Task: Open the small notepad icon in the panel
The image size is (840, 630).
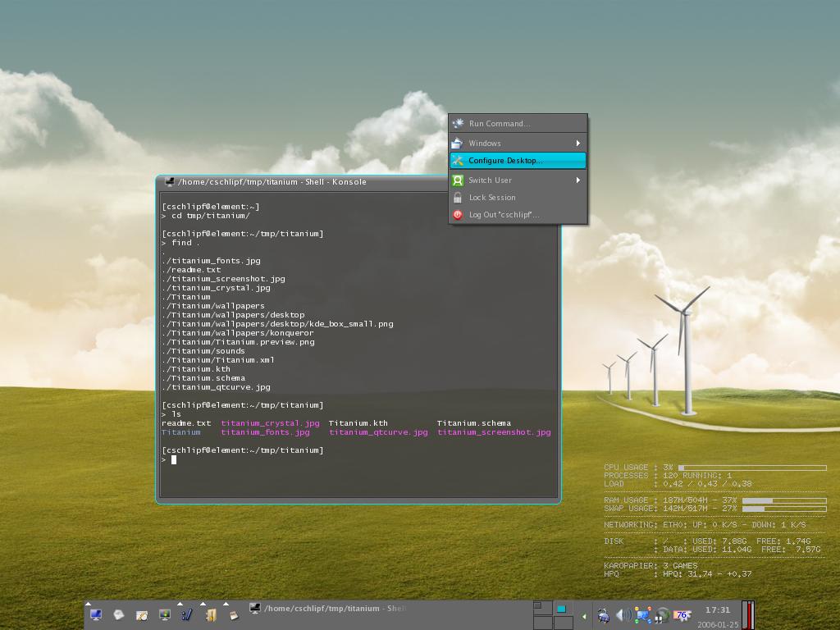Action: coord(234,615)
